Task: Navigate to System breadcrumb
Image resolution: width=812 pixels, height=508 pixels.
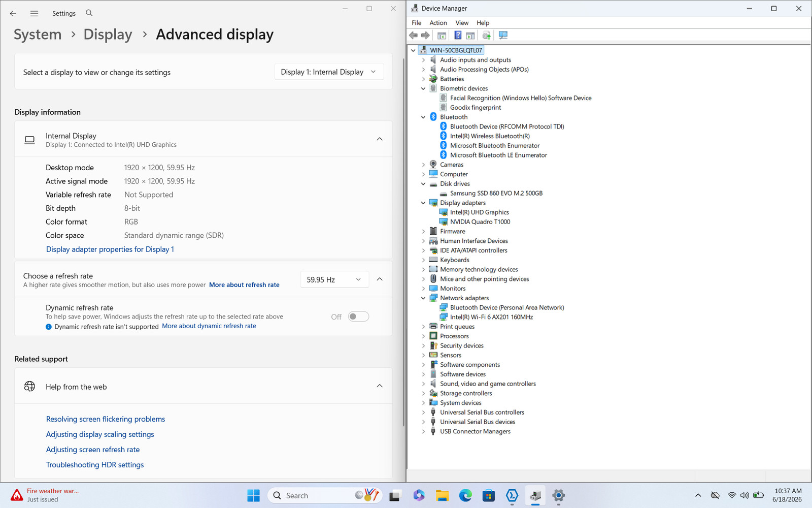Action: tap(38, 35)
